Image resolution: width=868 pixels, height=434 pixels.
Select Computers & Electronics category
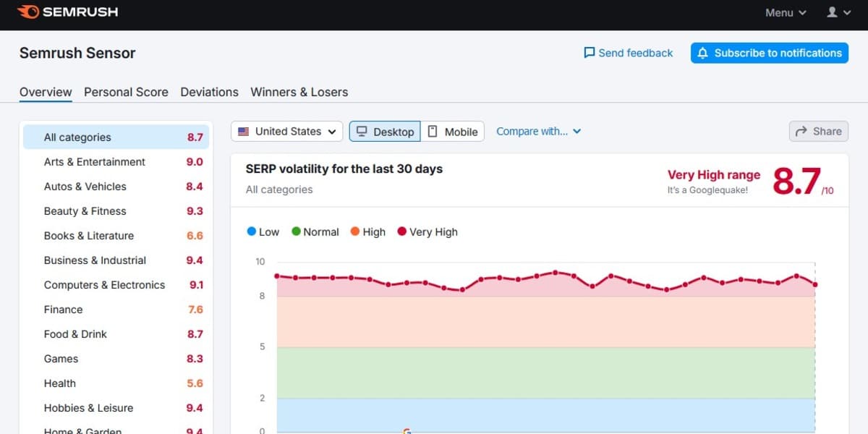[x=116, y=285]
